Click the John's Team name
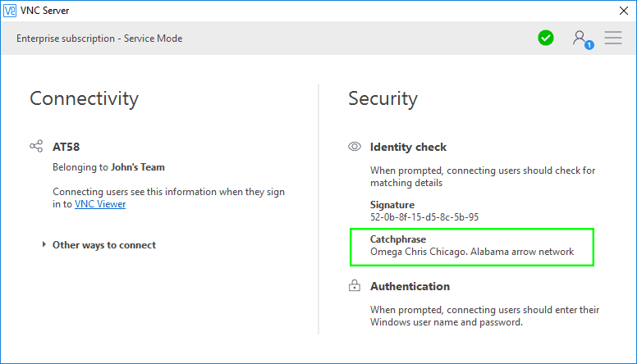The width and height of the screenshot is (637, 364). pos(137,167)
